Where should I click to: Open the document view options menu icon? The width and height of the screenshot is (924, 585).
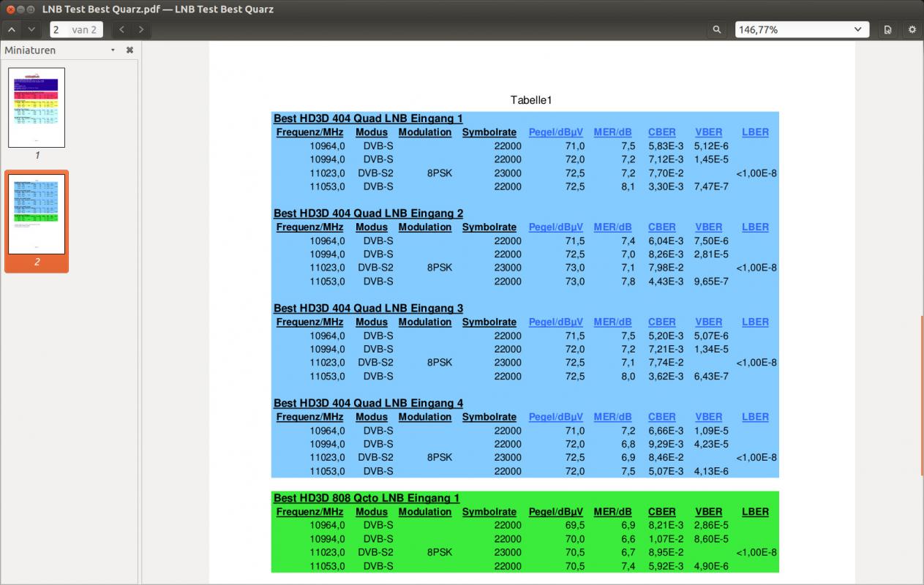887,30
